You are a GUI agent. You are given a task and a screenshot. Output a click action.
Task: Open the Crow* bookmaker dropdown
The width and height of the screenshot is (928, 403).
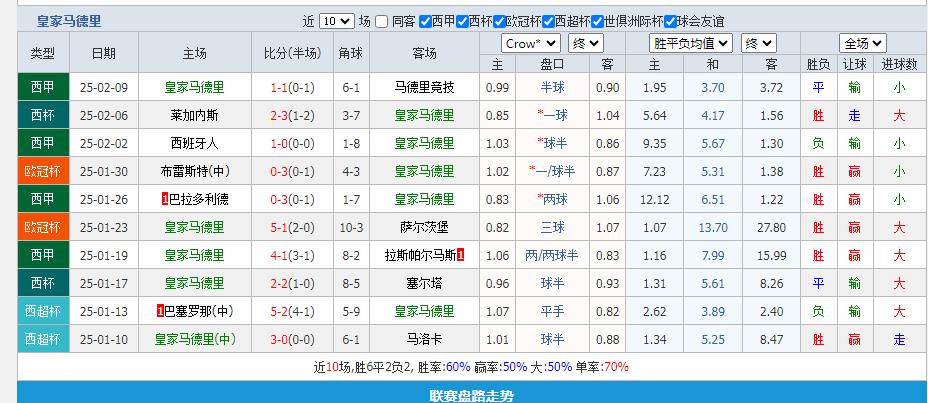pos(531,44)
